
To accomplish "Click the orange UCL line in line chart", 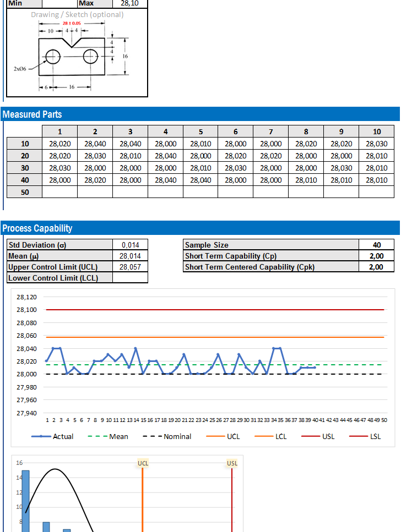I will [x=215, y=337].
